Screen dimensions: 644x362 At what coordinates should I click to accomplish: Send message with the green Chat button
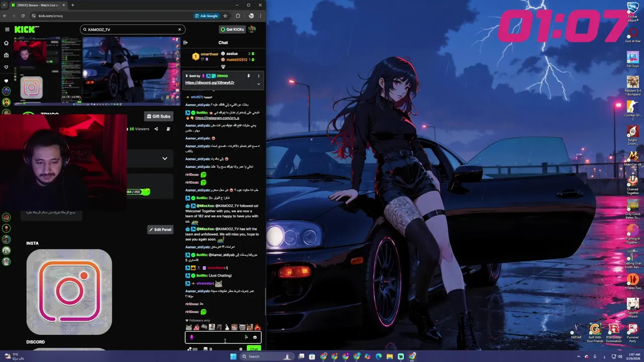pyautogui.click(x=253, y=349)
